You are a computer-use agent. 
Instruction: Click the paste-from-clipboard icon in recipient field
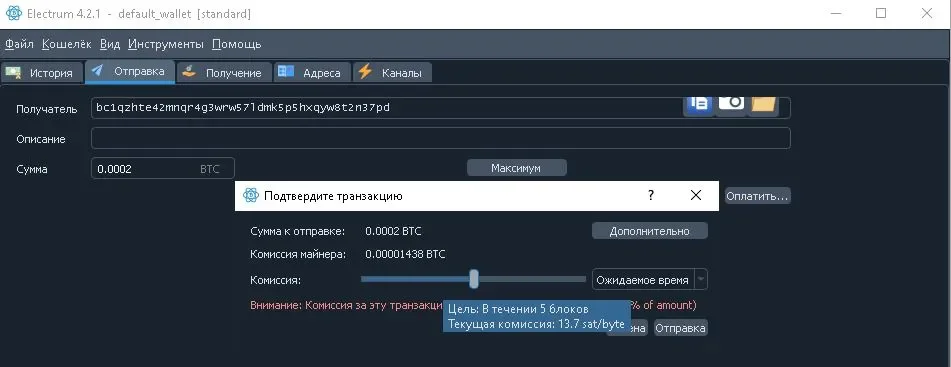point(699,104)
